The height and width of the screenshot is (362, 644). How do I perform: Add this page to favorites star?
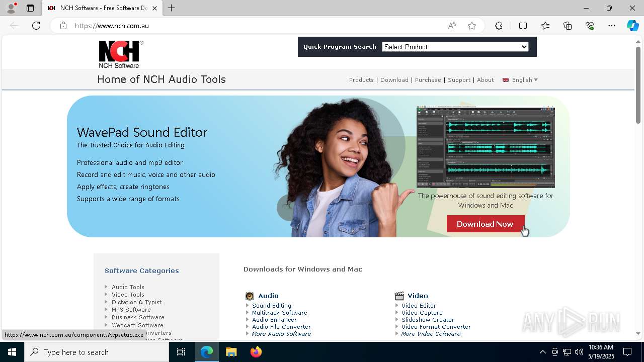click(x=472, y=26)
